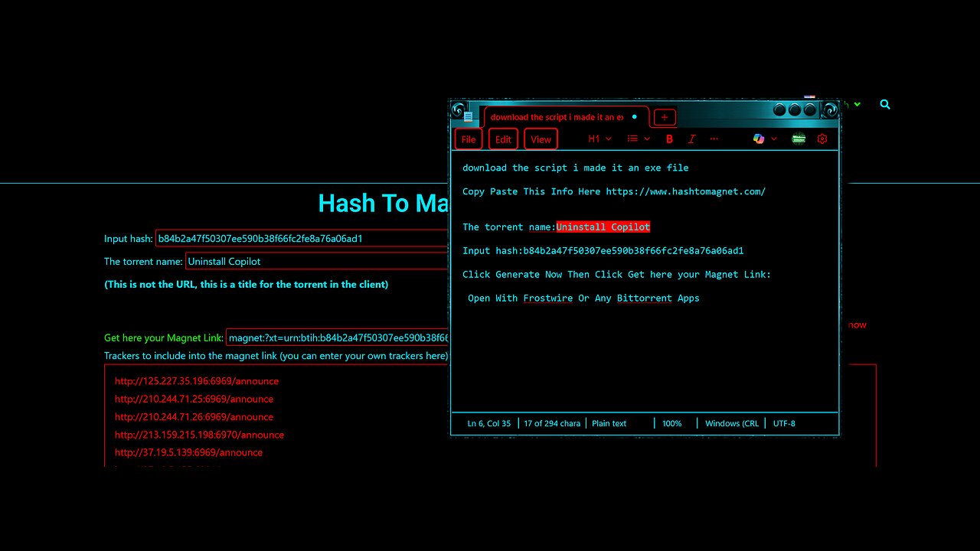Open Copilot in Notepad toolbar
This screenshot has width=980, height=551.
pyautogui.click(x=759, y=139)
